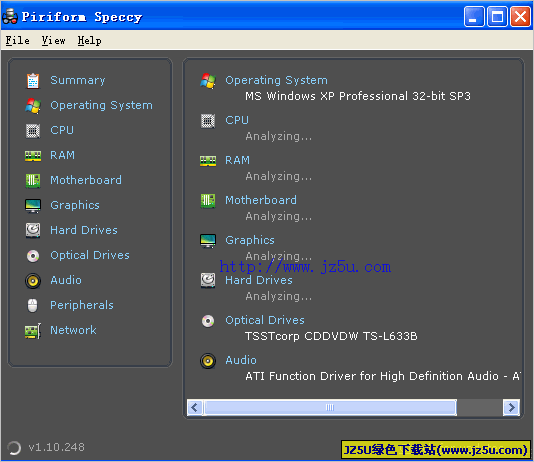
Task: View Peripherals section from sidebar
Action: (82, 305)
